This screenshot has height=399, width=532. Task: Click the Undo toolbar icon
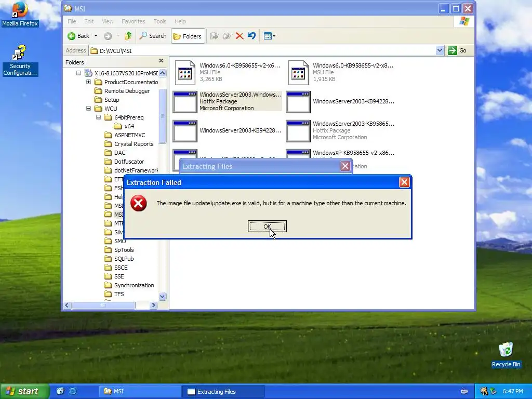[251, 36]
